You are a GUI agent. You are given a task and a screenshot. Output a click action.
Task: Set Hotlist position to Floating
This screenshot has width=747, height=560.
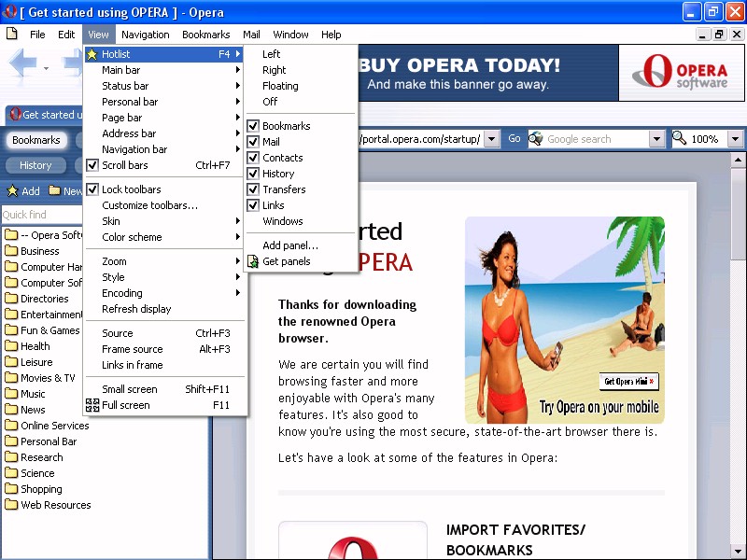point(301,86)
